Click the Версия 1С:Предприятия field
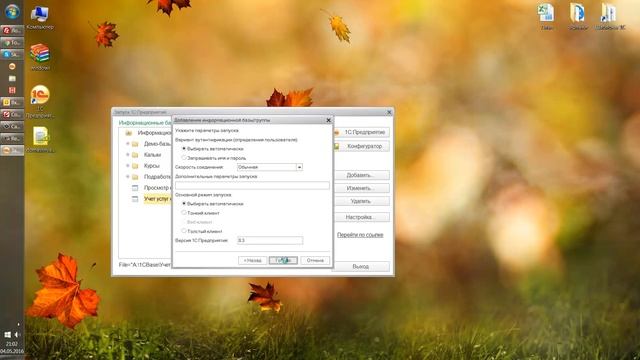640x360 pixels. pos(270,240)
